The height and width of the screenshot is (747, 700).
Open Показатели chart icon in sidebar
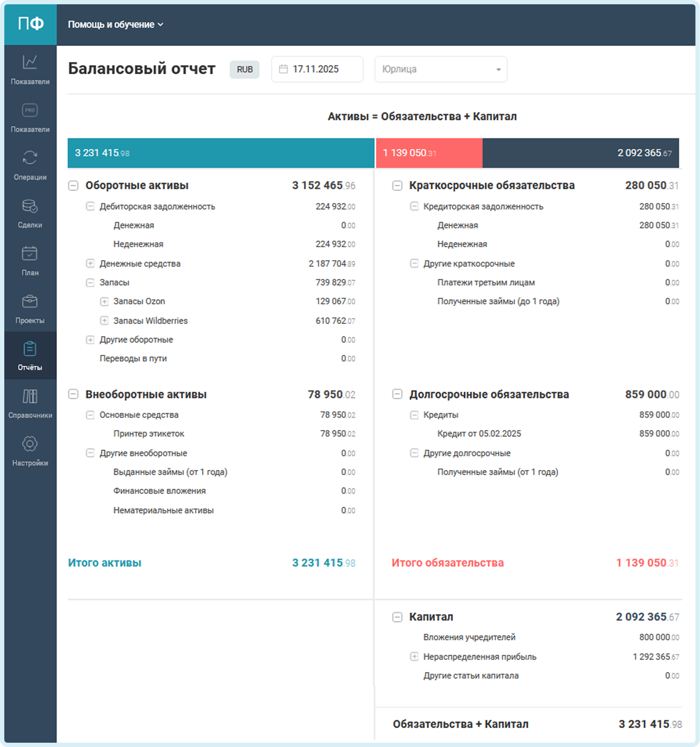(30, 62)
